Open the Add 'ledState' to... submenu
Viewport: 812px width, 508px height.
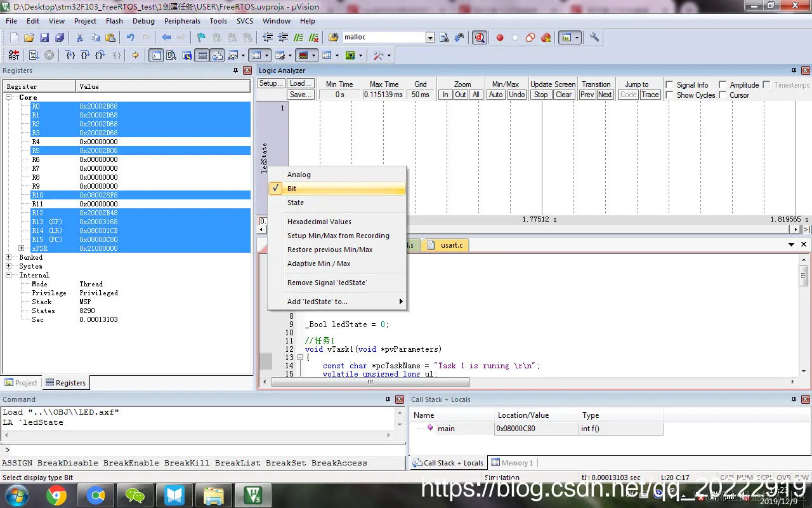pos(337,302)
